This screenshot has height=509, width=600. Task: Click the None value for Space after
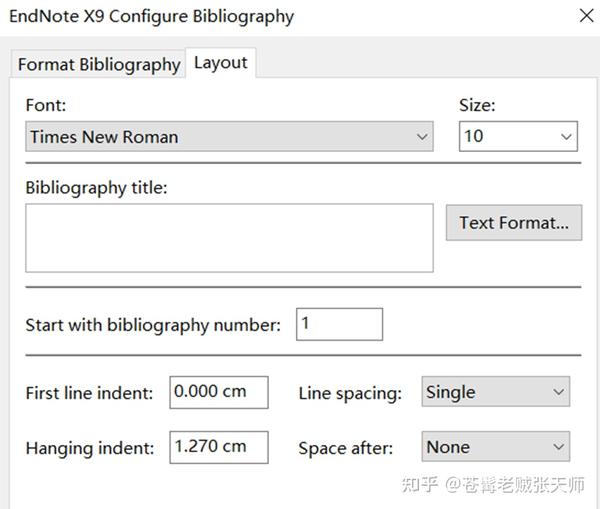pyautogui.click(x=482, y=447)
